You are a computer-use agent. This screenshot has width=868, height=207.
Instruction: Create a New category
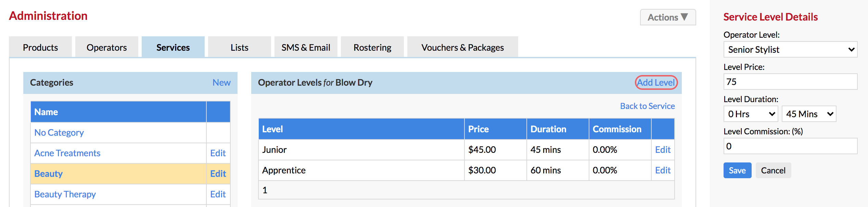coord(221,83)
